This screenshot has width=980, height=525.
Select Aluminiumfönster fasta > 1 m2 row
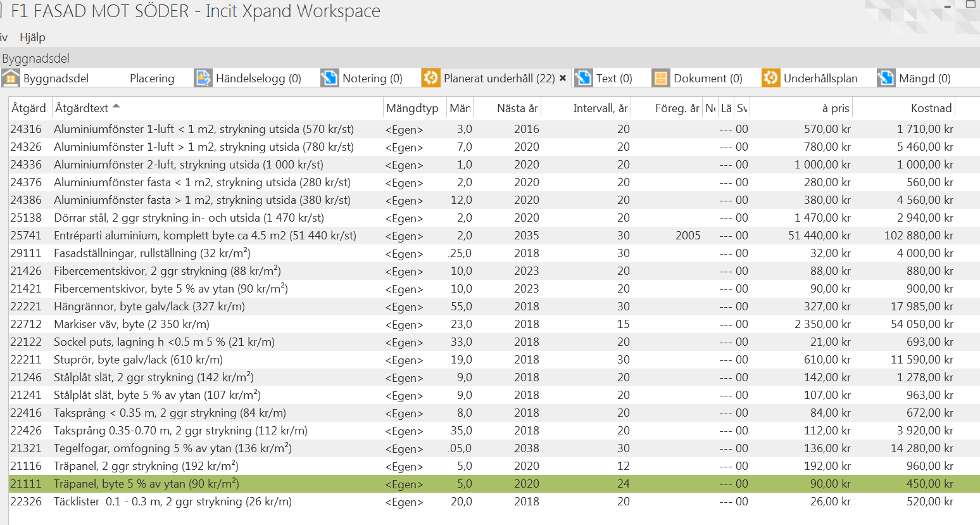[x=494, y=200]
